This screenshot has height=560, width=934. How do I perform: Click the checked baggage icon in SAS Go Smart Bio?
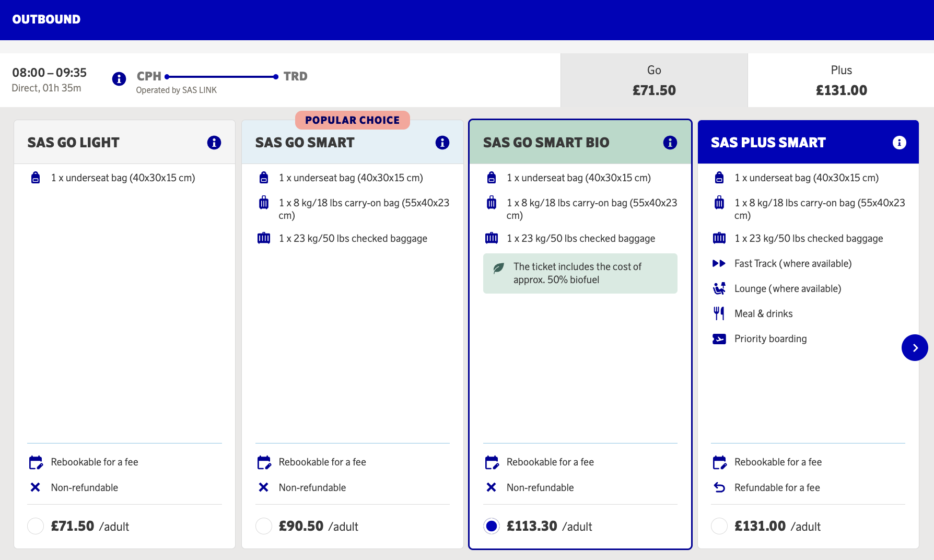pos(492,238)
